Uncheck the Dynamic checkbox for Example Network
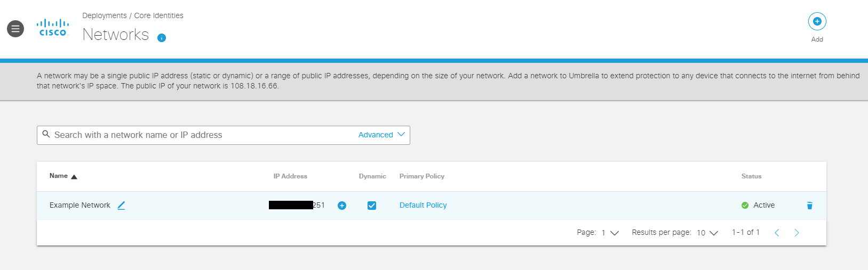This screenshot has height=270, width=868. (372, 206)
